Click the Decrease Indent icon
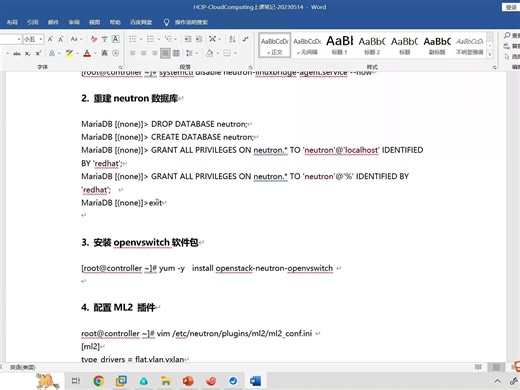520x390 pixels. [188, 39]
